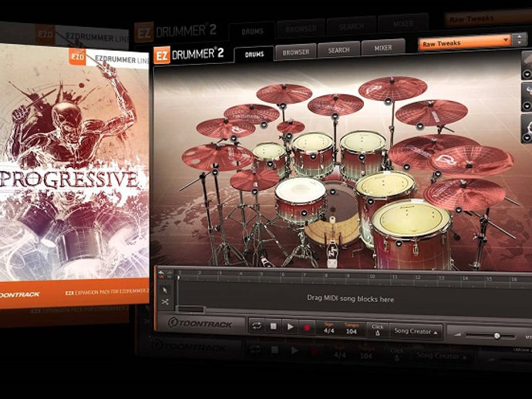Select Drums tab in the dimmed background window
The height and width of the screenshot is (399, 532).
(252, 32)
